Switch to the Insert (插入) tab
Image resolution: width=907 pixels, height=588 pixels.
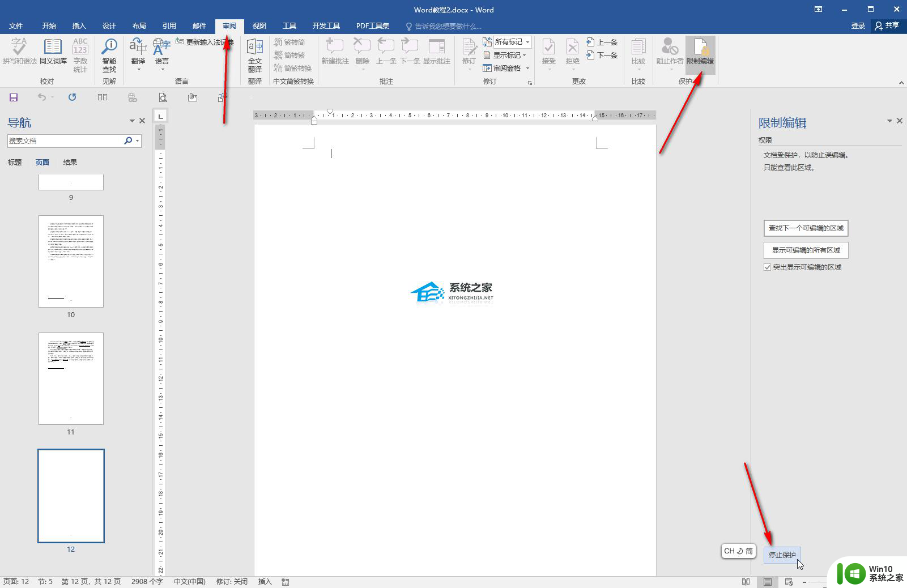click(x=79, y=26)
